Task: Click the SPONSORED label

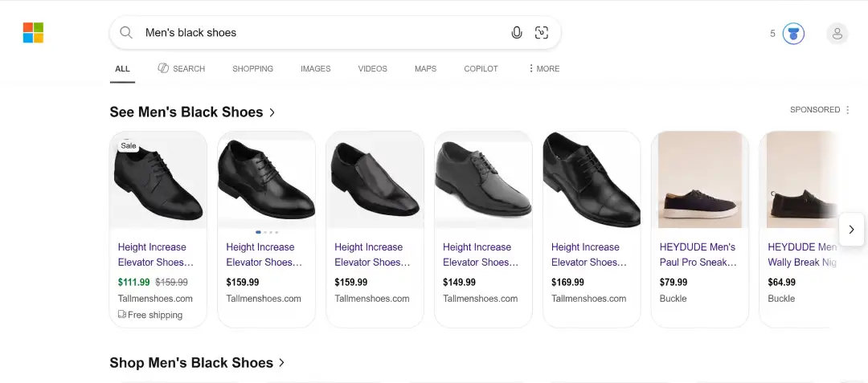Action: click(815, 110)
